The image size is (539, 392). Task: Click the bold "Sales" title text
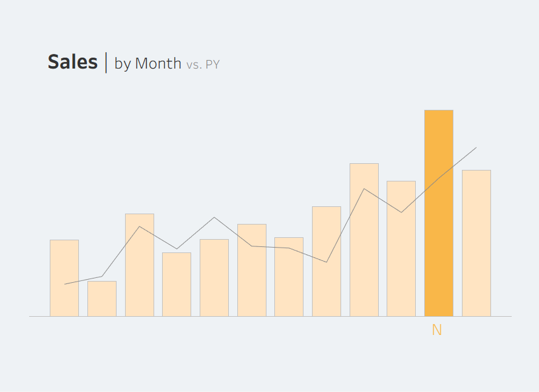point(72,62)
